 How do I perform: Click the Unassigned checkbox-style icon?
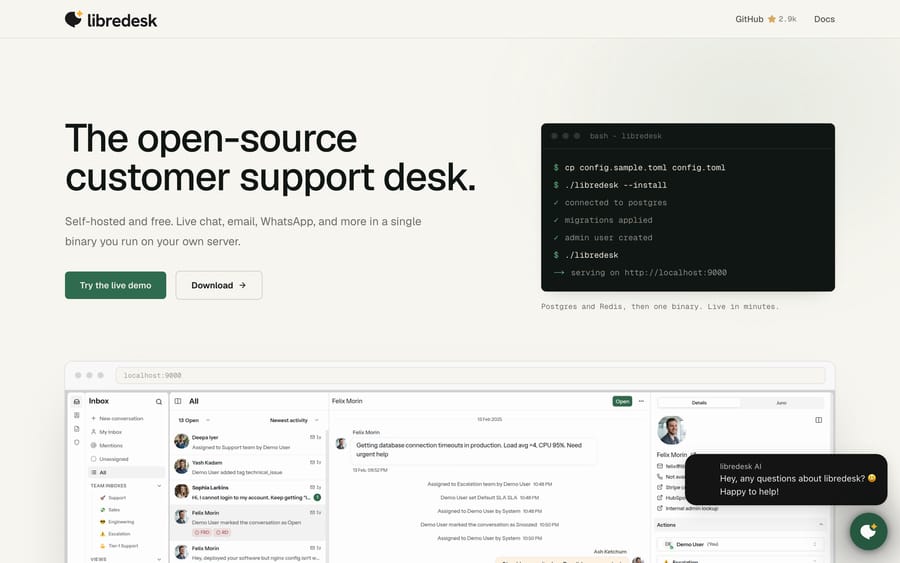click(94, 459)
